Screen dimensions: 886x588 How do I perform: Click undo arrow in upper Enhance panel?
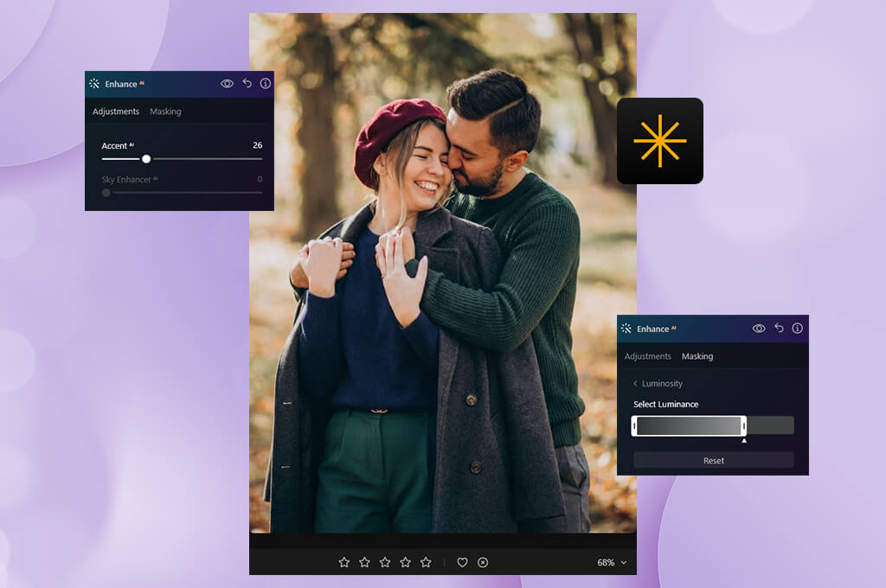tap(247, 83)
